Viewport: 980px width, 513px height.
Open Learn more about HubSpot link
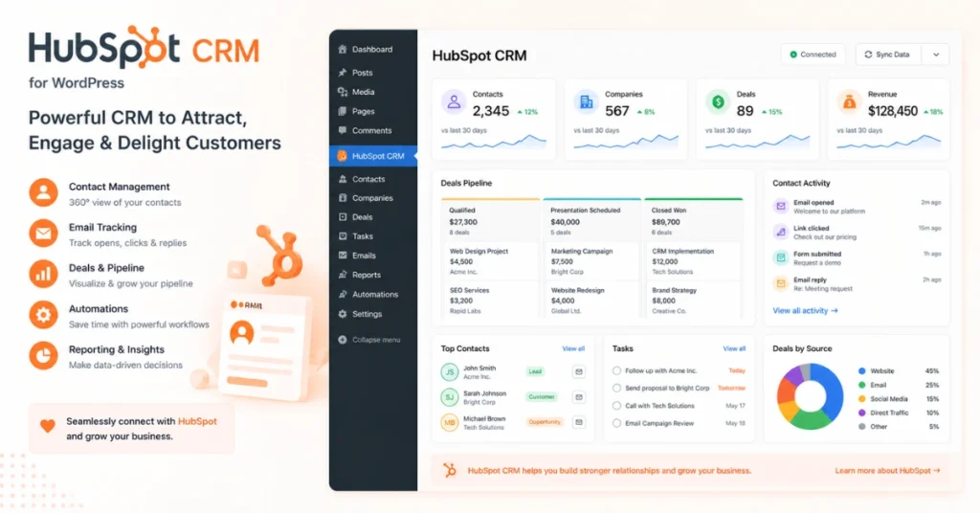[x=887, y=471]
